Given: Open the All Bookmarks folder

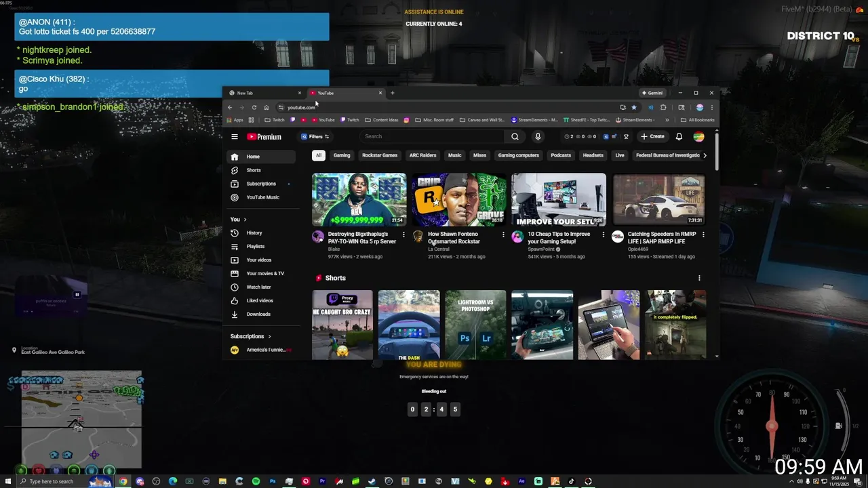Looking at the screenshot, I should coord(697,120).
